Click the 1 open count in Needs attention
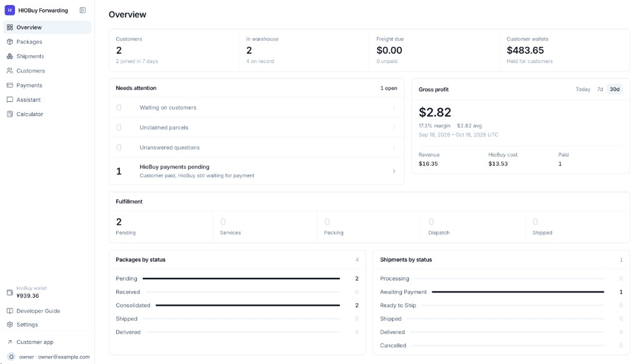The width and height of the screenshot is (640, 364). click(x=389, y=88)
